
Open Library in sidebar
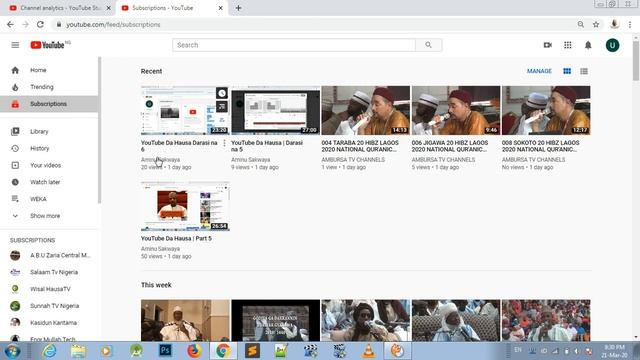pyautogui.click(x=49, y=131)
